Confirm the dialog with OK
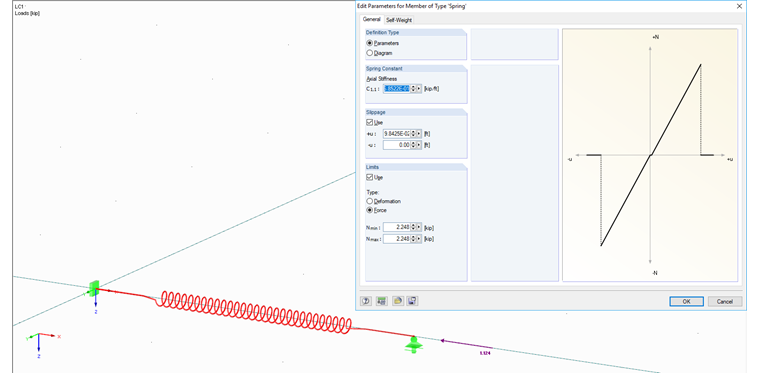Viewport: 760px width, 373px height. [686, 301]
